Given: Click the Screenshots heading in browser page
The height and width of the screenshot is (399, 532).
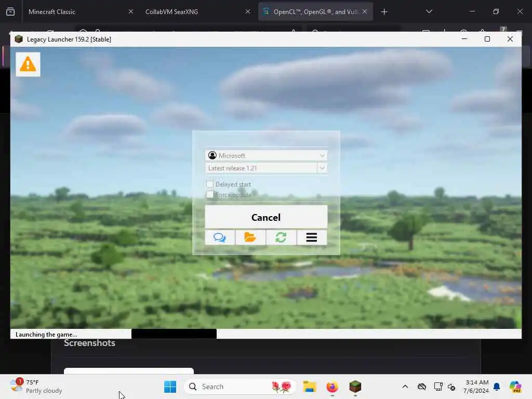Looking at the screenshot, I should click(x=89, y=343).
